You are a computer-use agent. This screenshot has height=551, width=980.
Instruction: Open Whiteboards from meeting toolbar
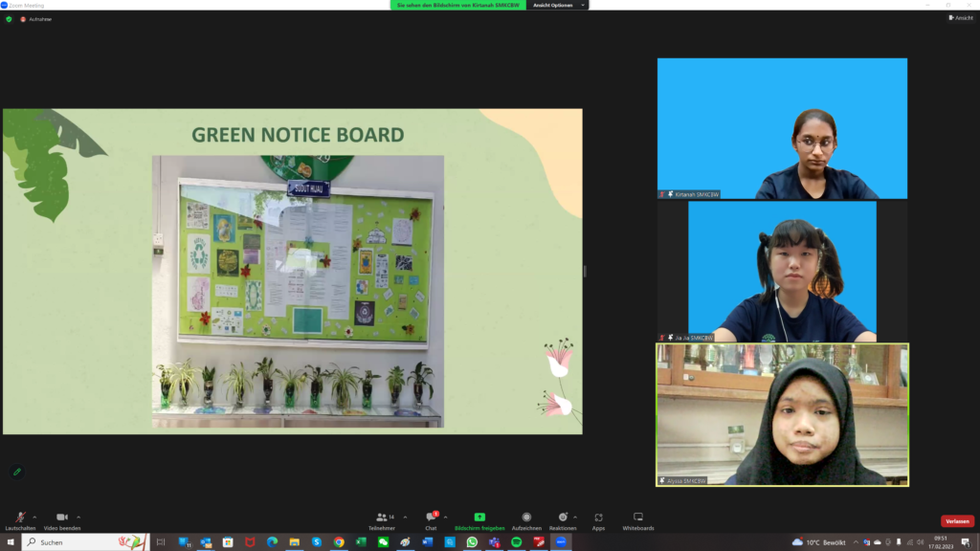[x=638, y=518]
